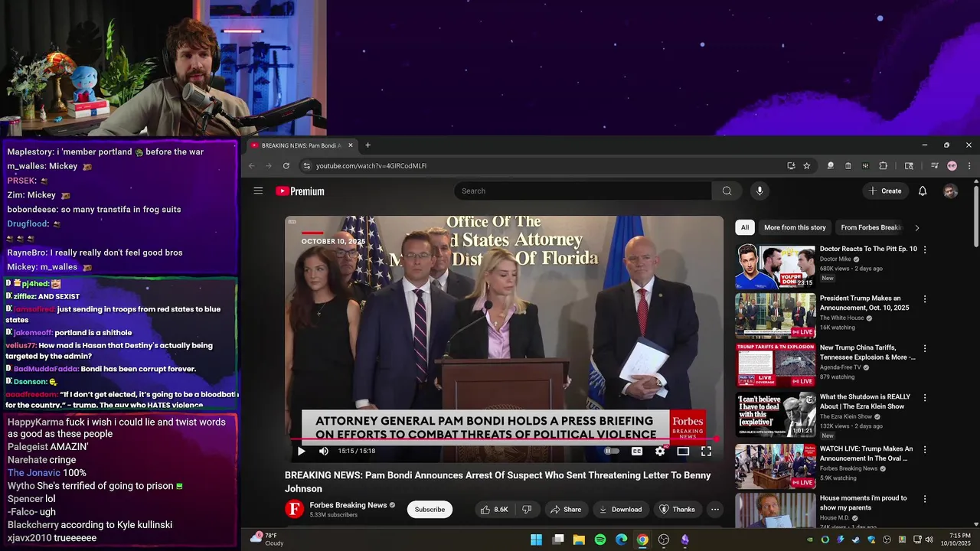
Task: Open Chrome media controls icon
Action: (x=934, y=165)
